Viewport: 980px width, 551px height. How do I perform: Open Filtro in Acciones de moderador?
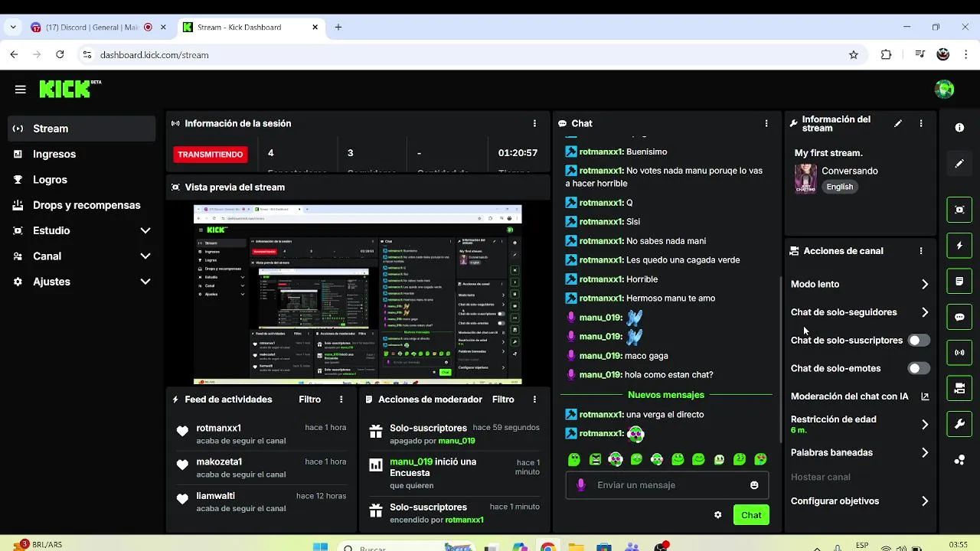[x=503, y=399]
